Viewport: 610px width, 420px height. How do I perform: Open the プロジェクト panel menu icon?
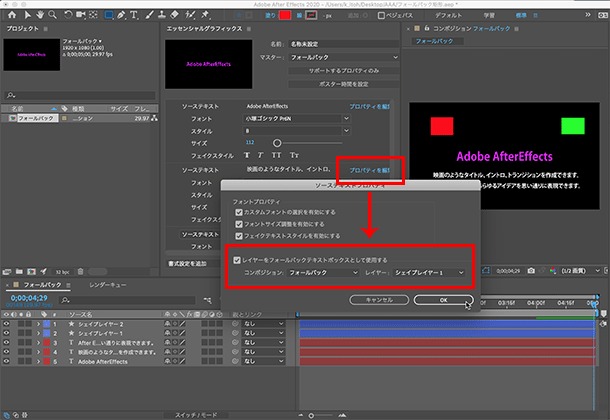(x=46, y=29)
